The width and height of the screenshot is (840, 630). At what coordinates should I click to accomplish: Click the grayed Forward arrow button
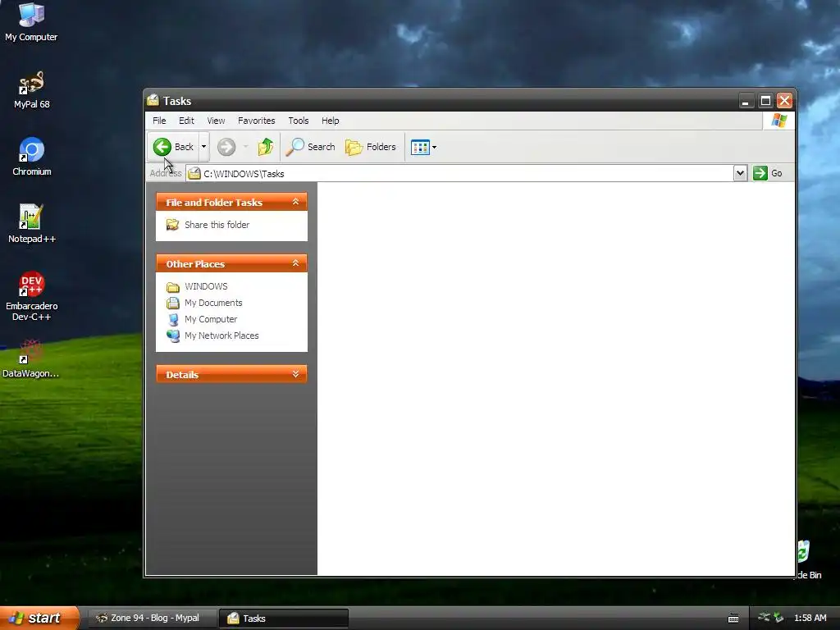[x=226, y=147]
